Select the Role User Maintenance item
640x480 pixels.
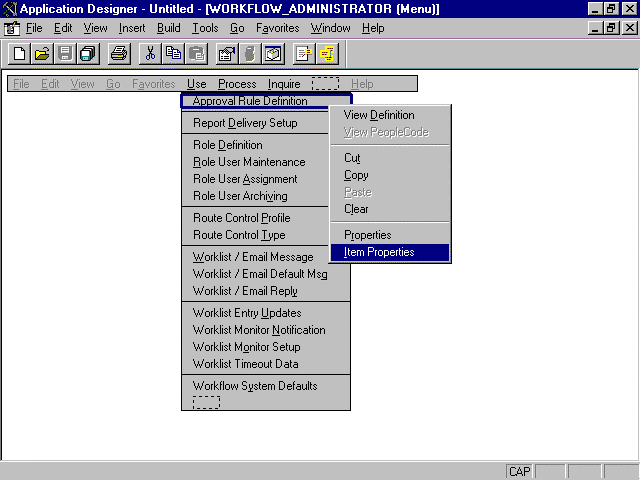[255, 162]
